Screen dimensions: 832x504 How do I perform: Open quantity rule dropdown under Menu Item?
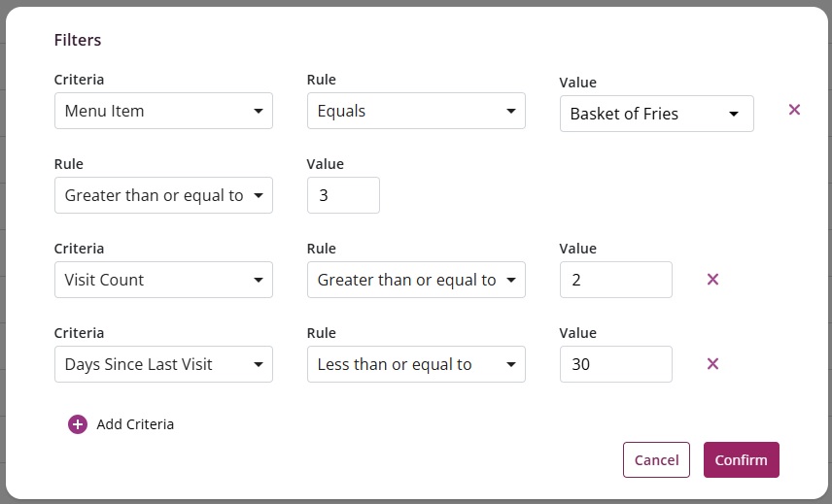pyautogui.click(x=163, y=195)
